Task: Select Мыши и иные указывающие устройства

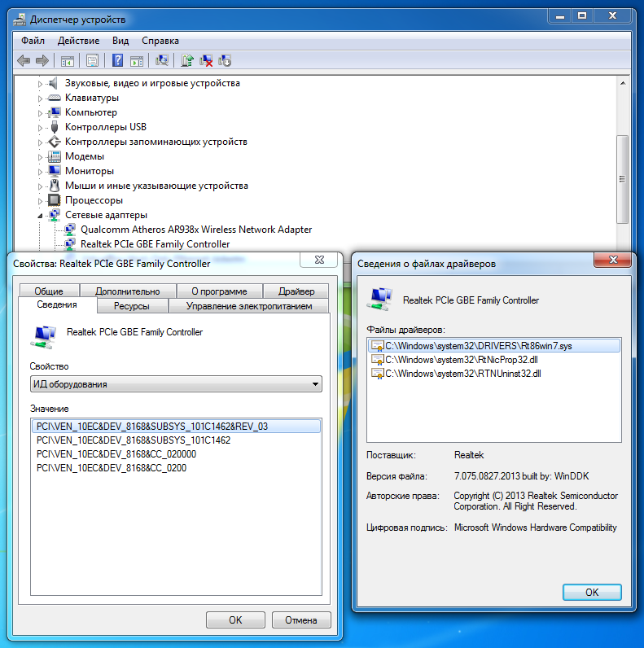Action: click(156, 186)
